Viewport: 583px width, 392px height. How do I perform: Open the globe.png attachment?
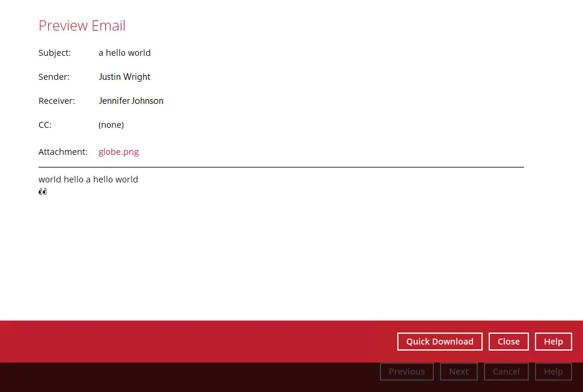click(118, 151)
